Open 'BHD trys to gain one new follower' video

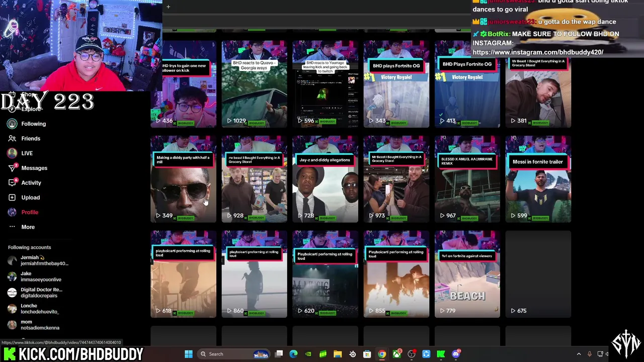point(183,84)
